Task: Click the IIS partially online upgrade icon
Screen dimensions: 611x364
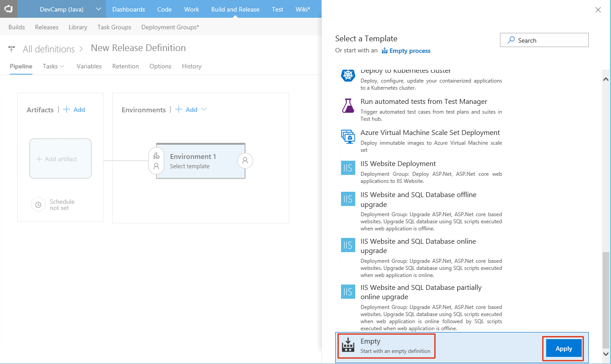Action: [348, 292]
